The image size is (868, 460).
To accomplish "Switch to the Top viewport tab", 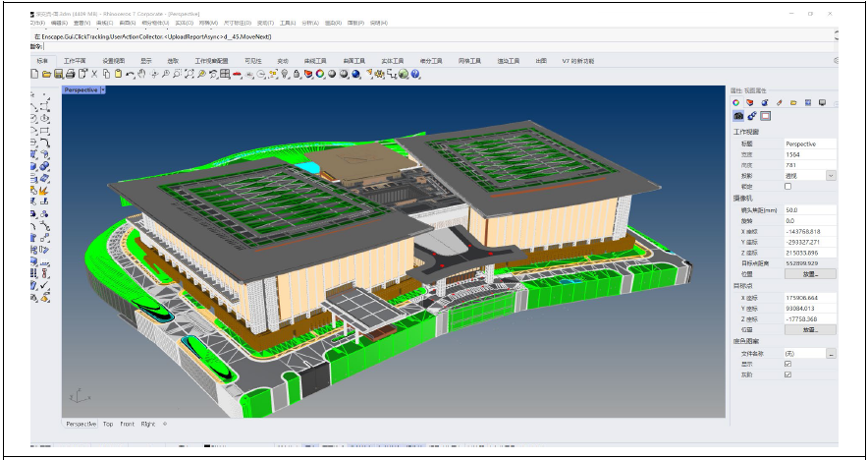I will click(x=108, y=424).
